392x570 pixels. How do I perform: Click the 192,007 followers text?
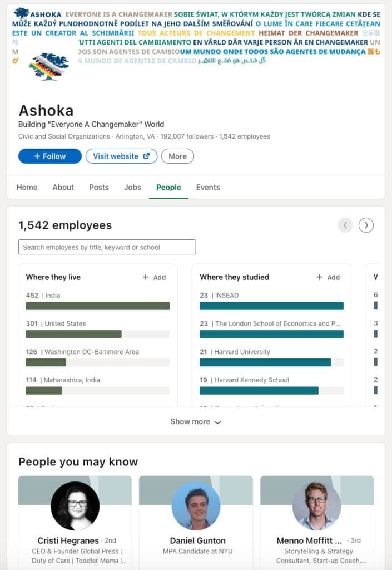point(187,136)
